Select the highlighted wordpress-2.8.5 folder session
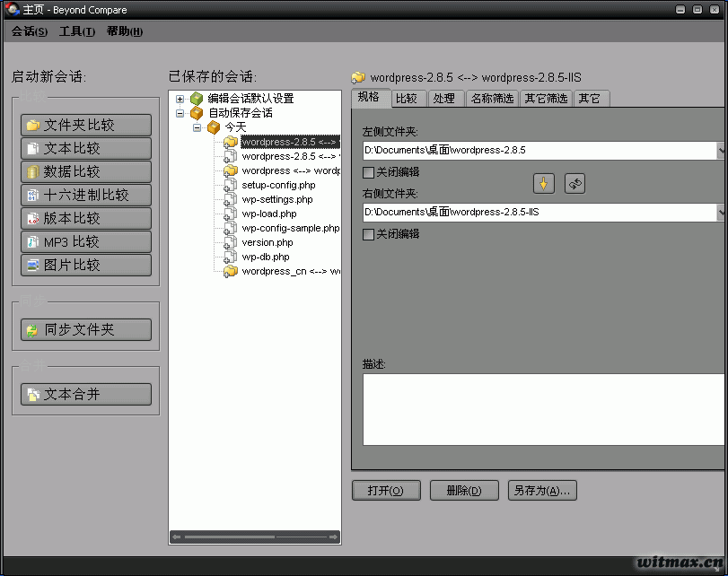The height and width of the screenshot is (576, 728). coord(290,142)
